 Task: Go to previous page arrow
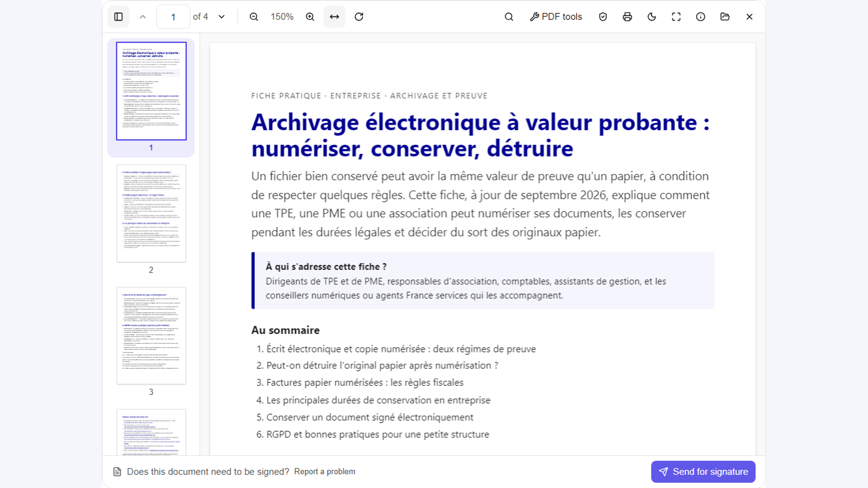point(143,17)
